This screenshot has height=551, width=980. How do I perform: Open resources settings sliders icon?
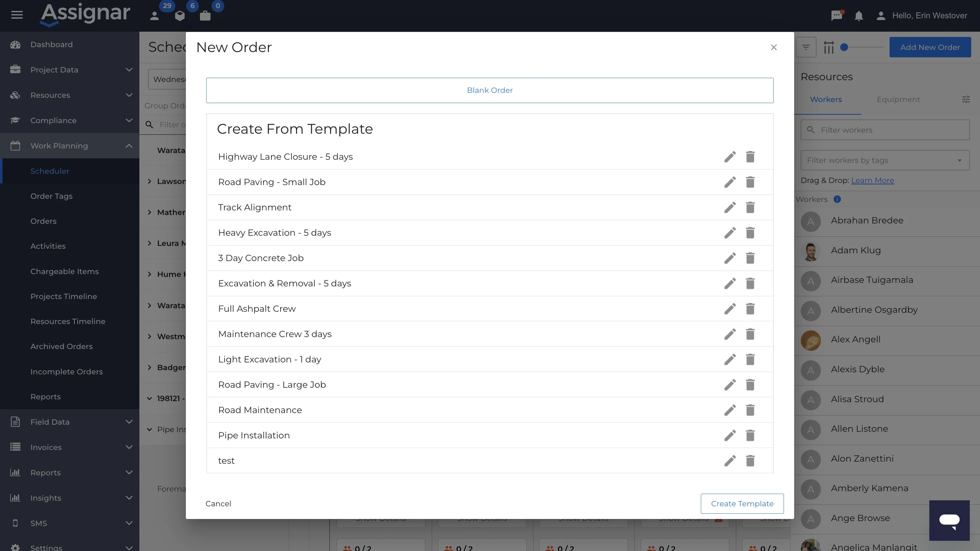pos(966,99)
